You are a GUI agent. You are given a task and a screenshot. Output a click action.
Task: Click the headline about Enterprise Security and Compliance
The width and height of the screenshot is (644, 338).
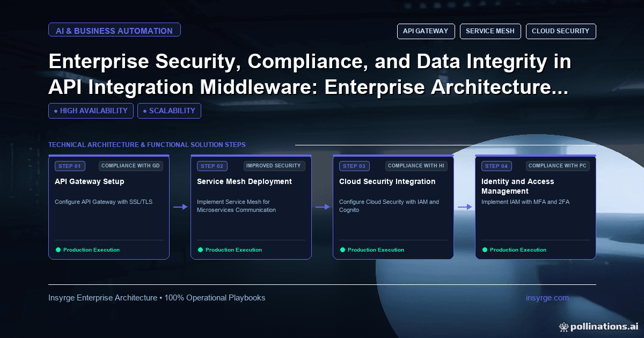pyautogui.click(x=310, y=75)
